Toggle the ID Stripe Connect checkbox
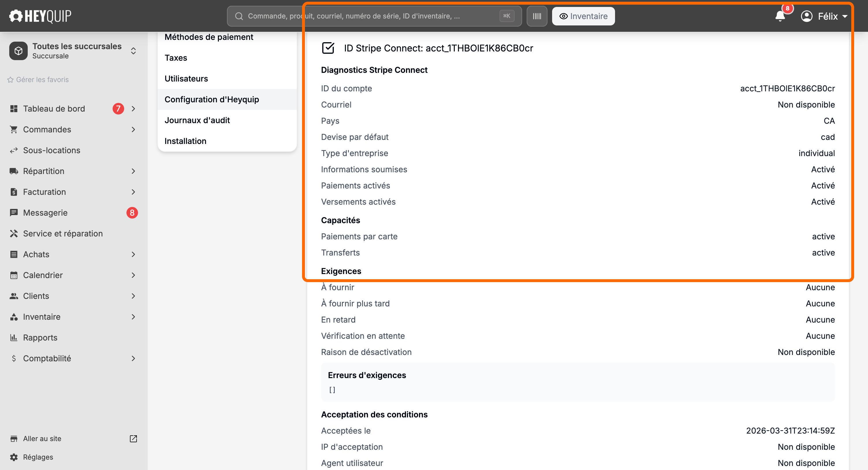This screenshot has width=868, height=470. 328,48
